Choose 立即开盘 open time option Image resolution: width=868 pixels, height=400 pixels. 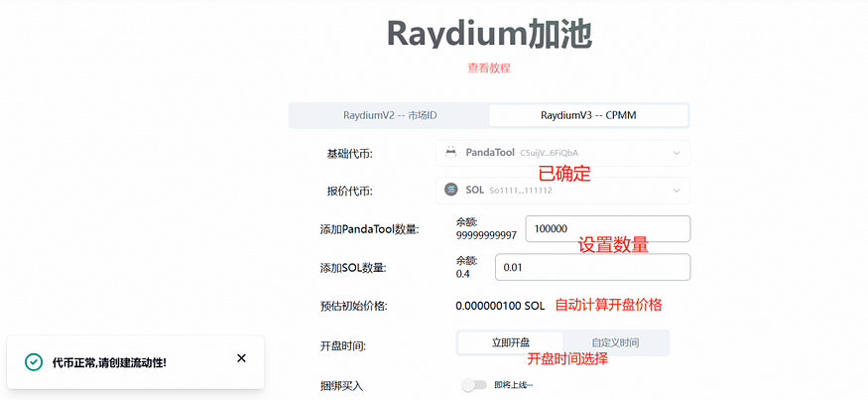(511, 343)
